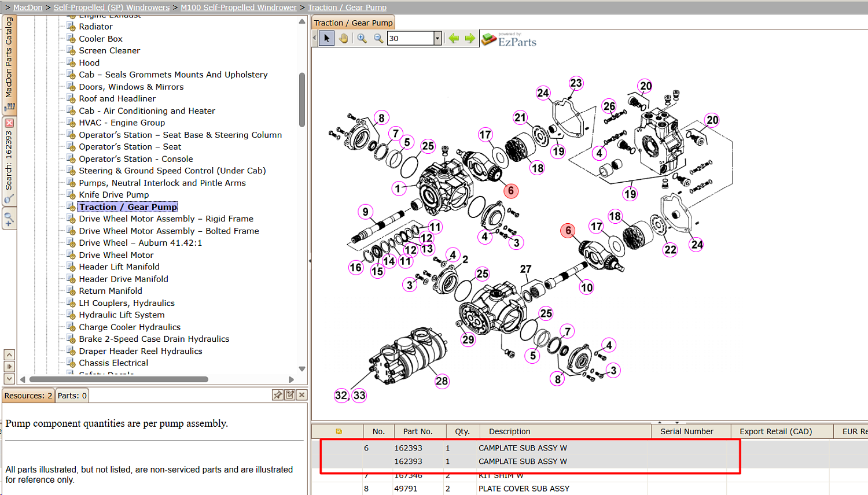
Task: Activate the hand pan tool
Action: [344, 38]
